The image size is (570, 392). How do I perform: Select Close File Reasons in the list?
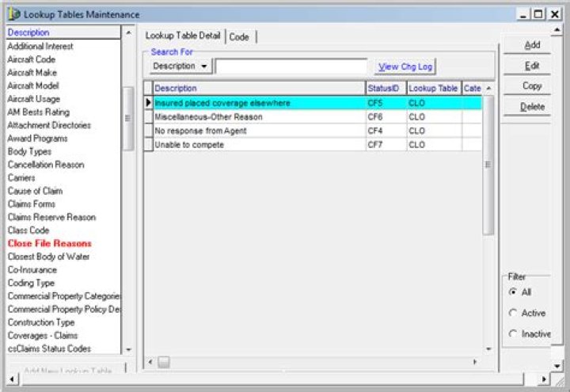tap(49, 243)
